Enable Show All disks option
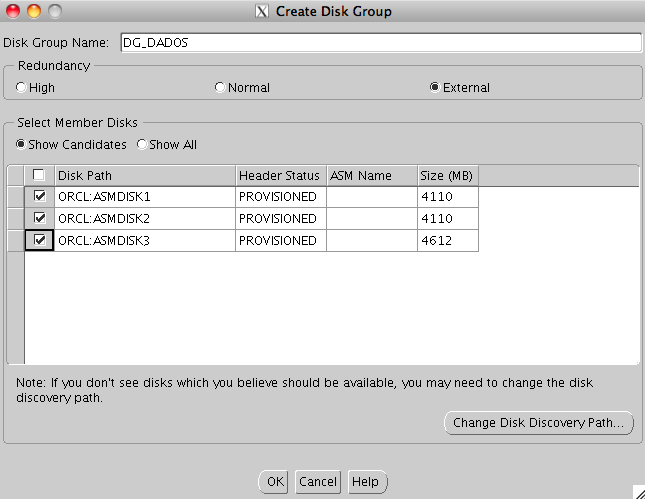 pyautogui.click(x=142, y=144)
